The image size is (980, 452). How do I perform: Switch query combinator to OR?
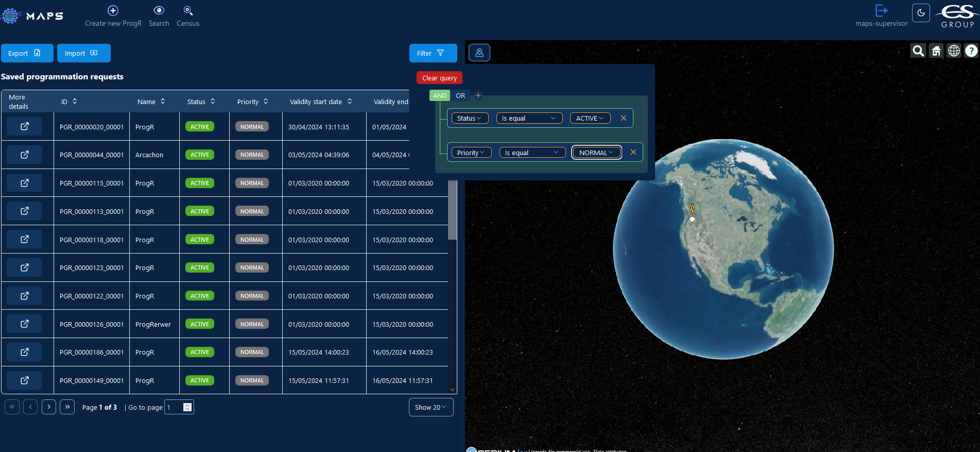click(460, 95)
